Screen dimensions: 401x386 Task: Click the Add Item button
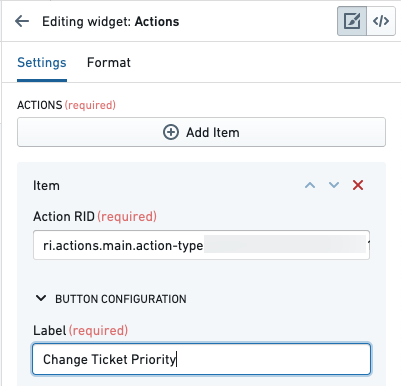click(201, 132)
